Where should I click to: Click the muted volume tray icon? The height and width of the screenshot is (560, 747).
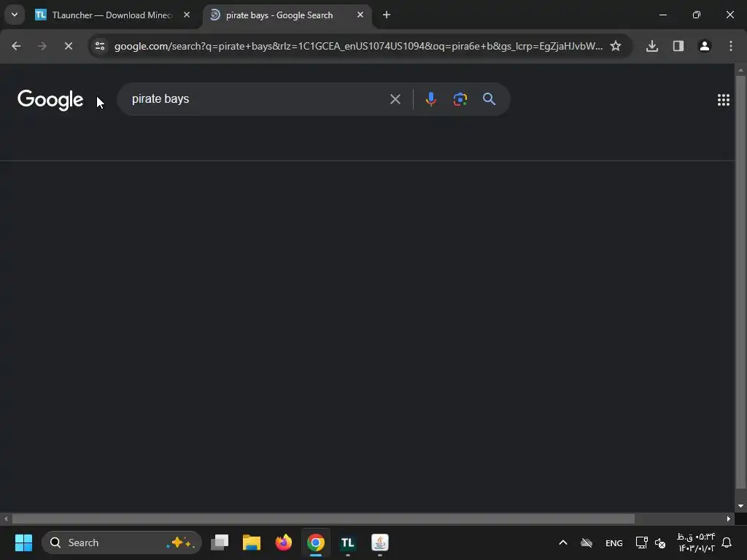click(659, 542)
